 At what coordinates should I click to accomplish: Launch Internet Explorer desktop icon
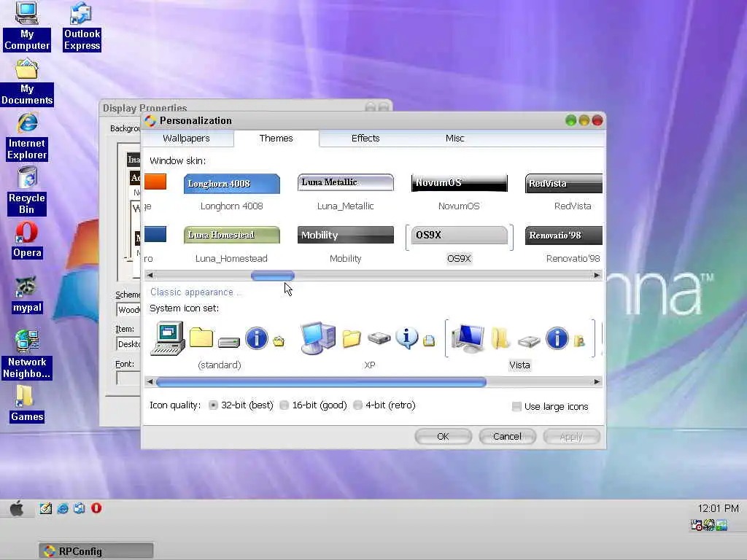[27, 136]
